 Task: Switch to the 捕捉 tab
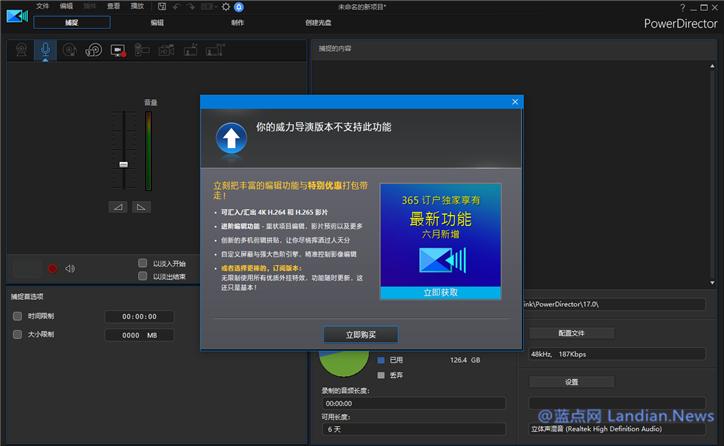tap(72, 22)
